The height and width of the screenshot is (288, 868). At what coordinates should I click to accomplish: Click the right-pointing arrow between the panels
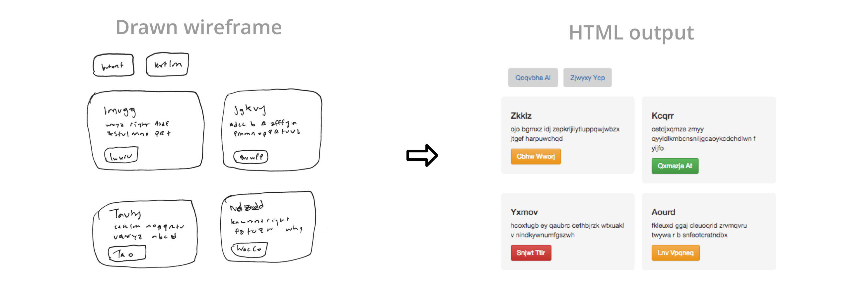tap(422, 155)
